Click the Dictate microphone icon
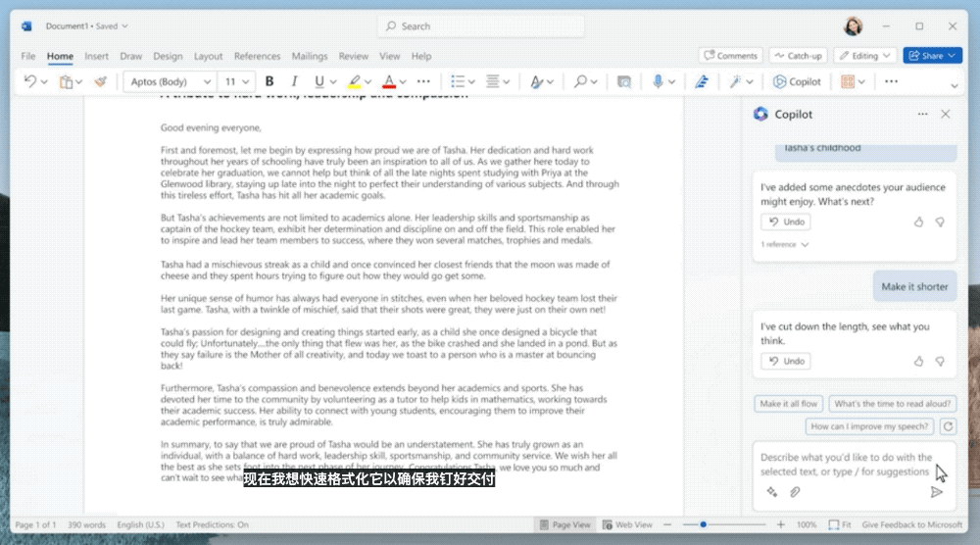 (659, 82)
